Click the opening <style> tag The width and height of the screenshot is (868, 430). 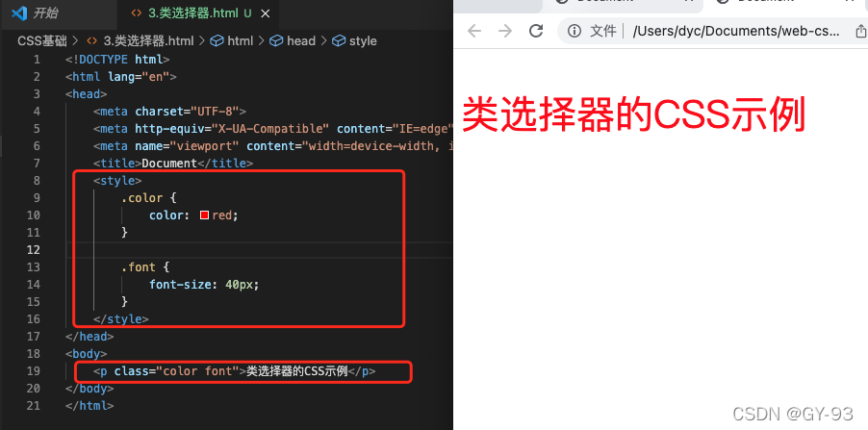117,181
